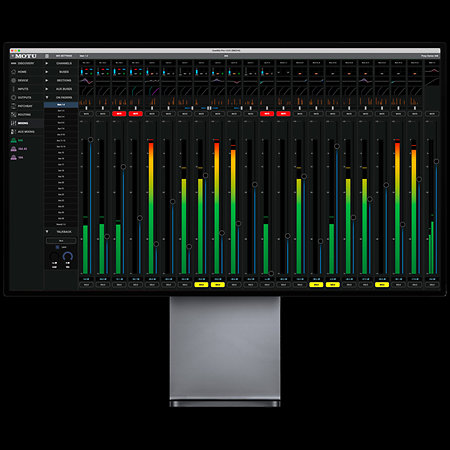Viewport: 450px width, 450px height.
Task: Open the Routing icon in the sidebar
Action: [x=14, y=115]
